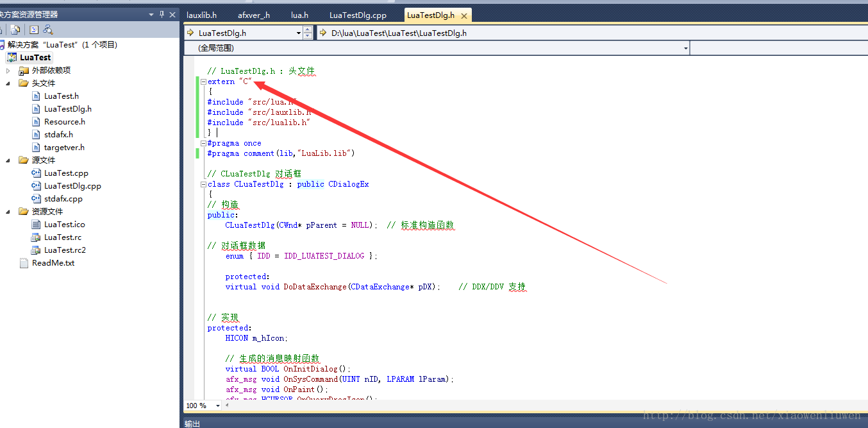
Task: Close the Solution Explorer panel
Action: tap(172, 14)
